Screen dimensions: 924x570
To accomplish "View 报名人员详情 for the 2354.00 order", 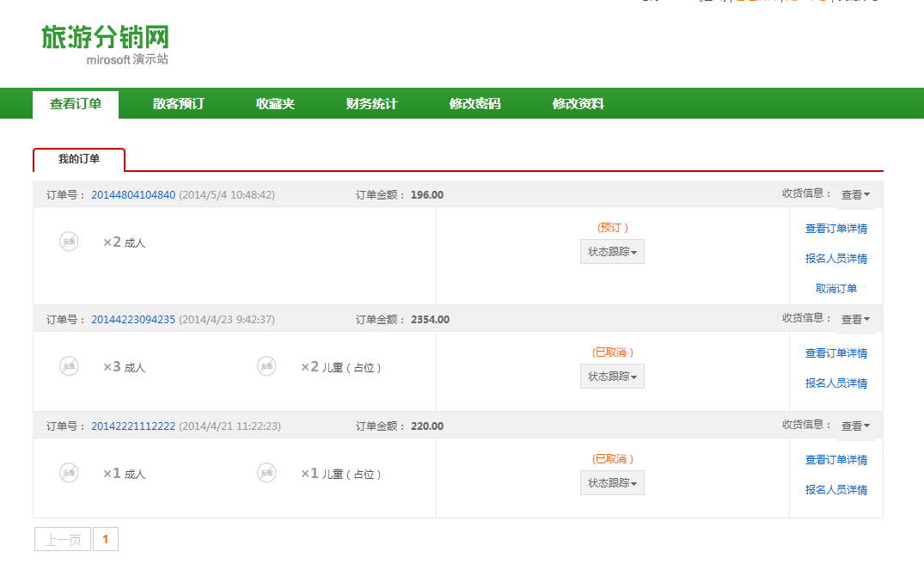I will pos(836,383).
